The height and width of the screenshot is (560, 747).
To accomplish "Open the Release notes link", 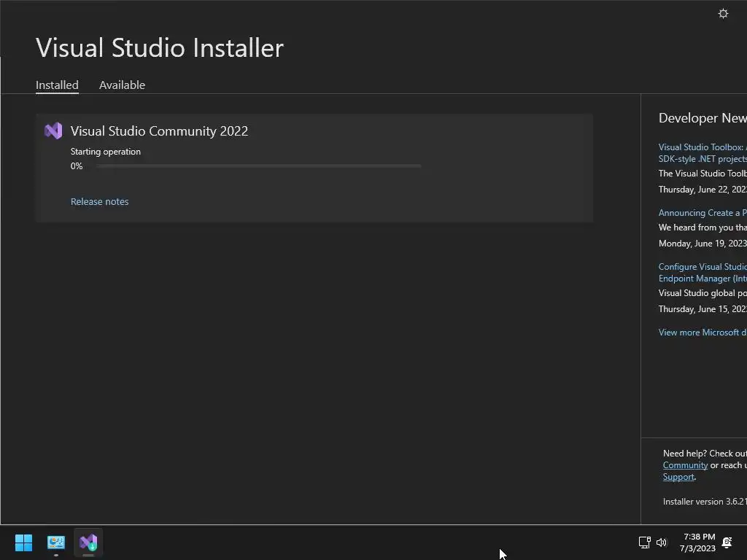I will (x=99, y=201).
